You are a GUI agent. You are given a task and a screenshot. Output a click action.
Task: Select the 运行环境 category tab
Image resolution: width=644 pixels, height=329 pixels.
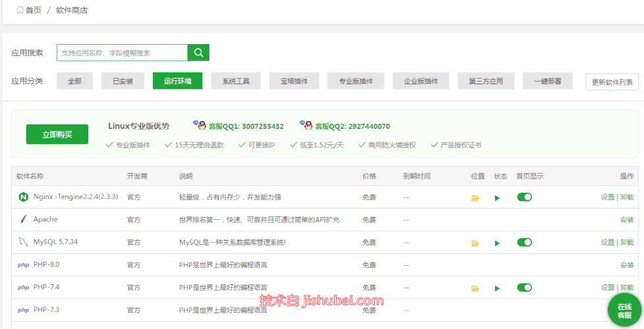click(177, 81)
